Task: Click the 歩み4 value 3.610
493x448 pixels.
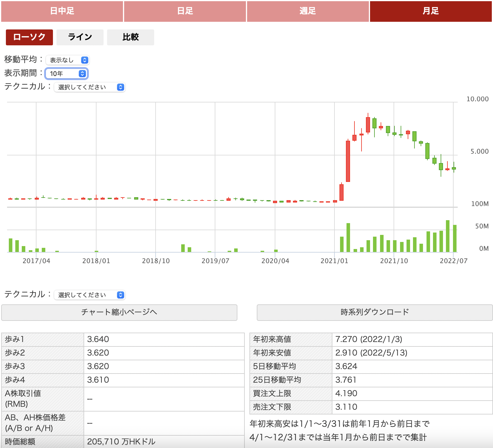Action: click(98, 380)
